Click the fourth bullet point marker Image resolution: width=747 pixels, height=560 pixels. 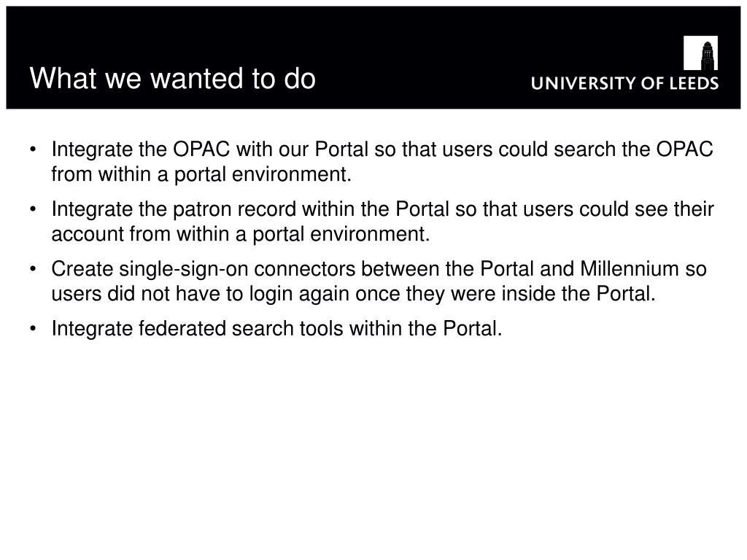click(33, 329)
